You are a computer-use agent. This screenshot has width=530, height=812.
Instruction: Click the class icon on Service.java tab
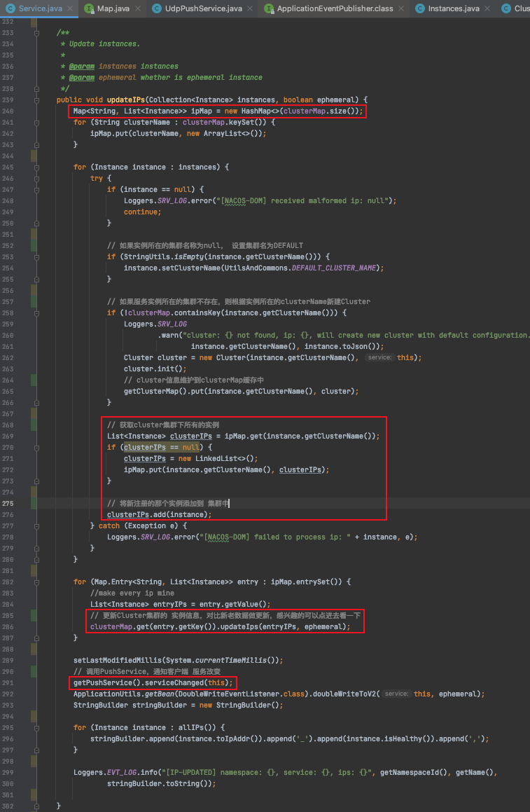coord(11,8)
